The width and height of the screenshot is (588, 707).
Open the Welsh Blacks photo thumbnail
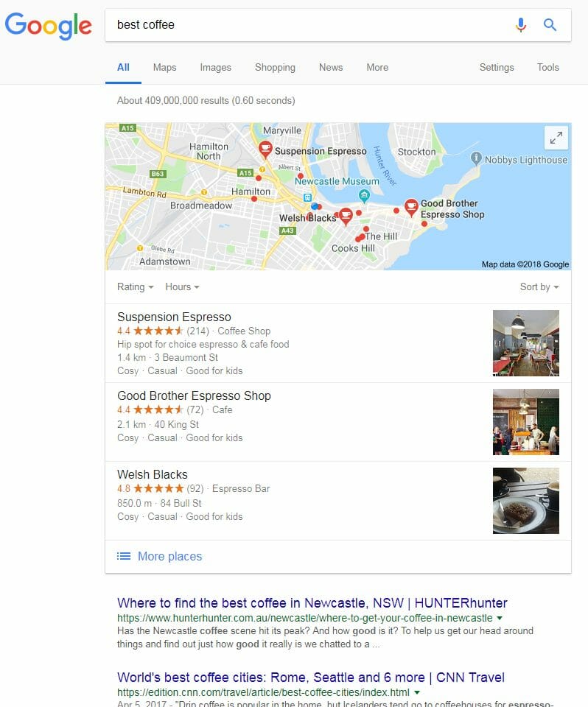(x=525, y=501)
